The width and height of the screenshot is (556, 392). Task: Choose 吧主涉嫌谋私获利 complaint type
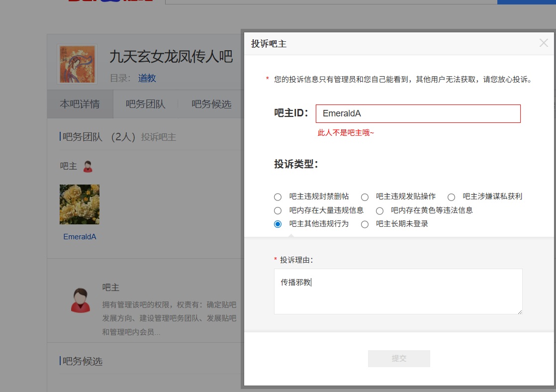pos(452,197)
